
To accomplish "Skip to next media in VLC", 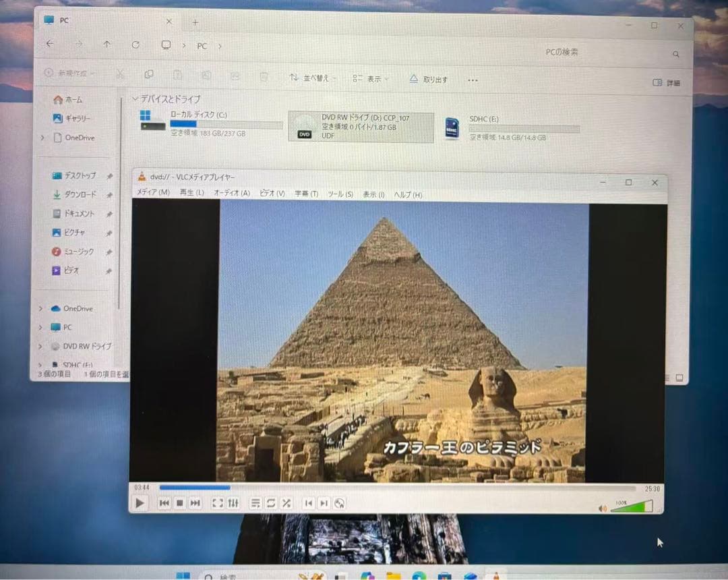I will [195, 503].
